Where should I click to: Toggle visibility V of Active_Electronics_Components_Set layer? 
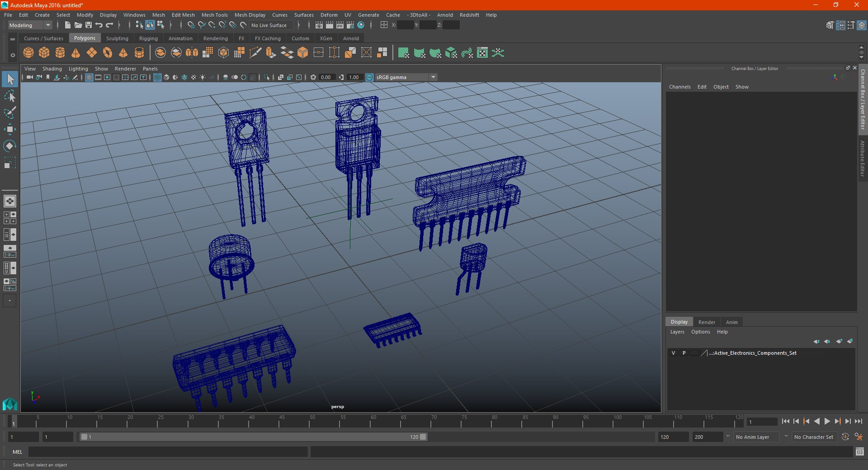coord(673,353)
